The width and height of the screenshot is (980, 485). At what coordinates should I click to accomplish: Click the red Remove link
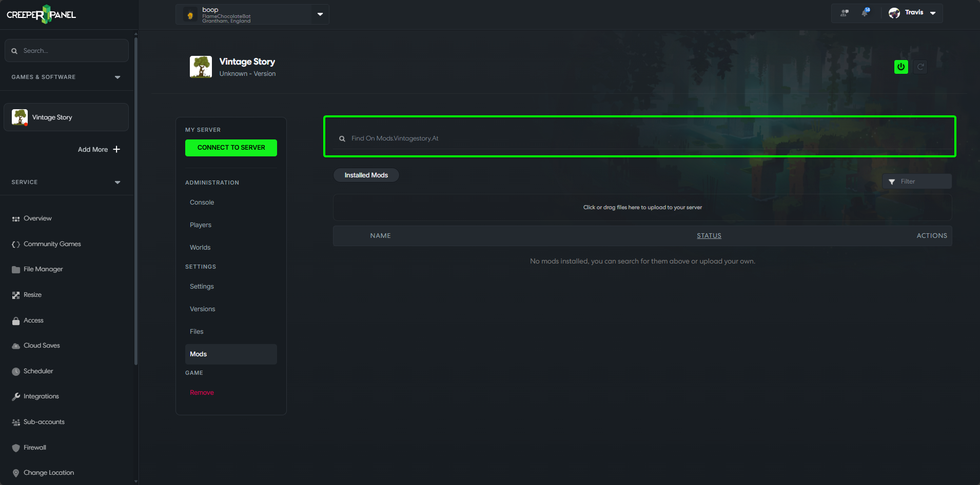[202, 393]
